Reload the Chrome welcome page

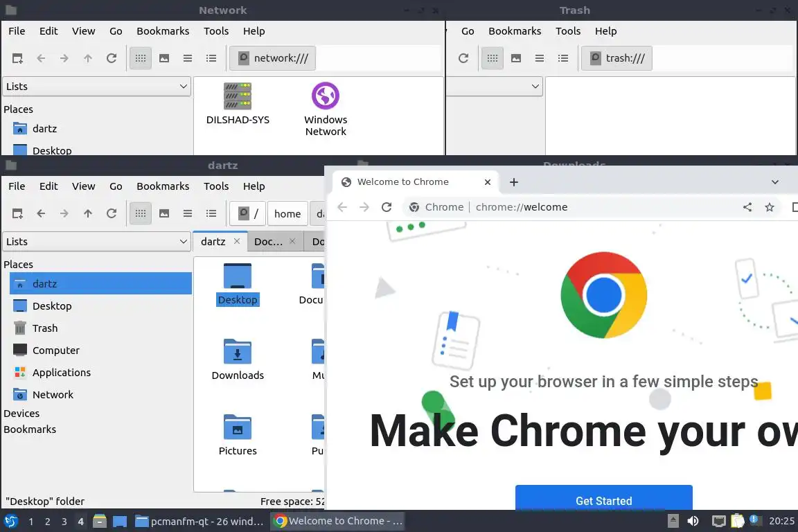(x=387, y=207)
